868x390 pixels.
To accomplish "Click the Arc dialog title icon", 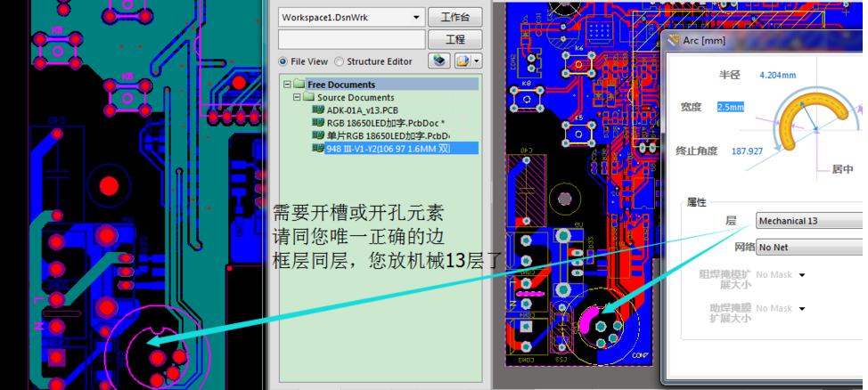I will (674, 41).
